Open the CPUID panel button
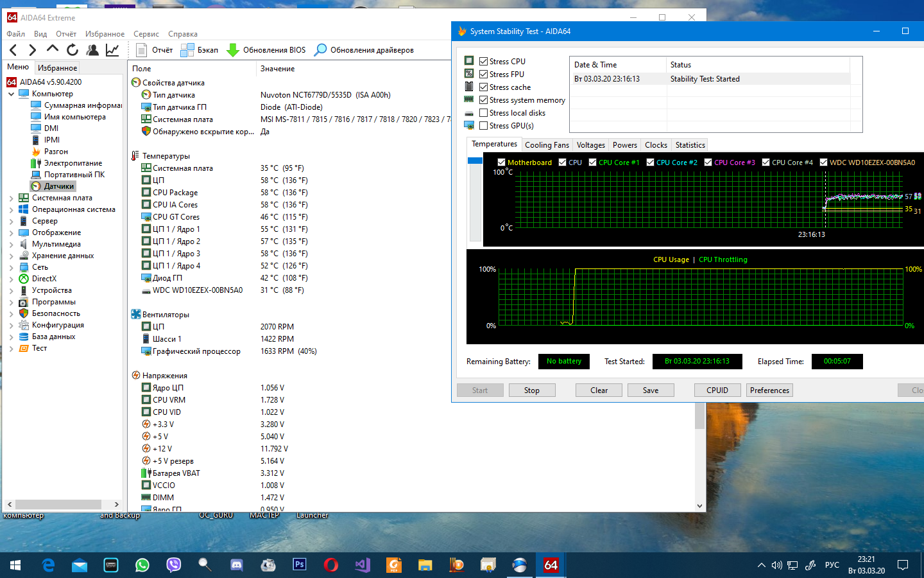This screenshot has width=924, height=578. click(x=717, y=390)
